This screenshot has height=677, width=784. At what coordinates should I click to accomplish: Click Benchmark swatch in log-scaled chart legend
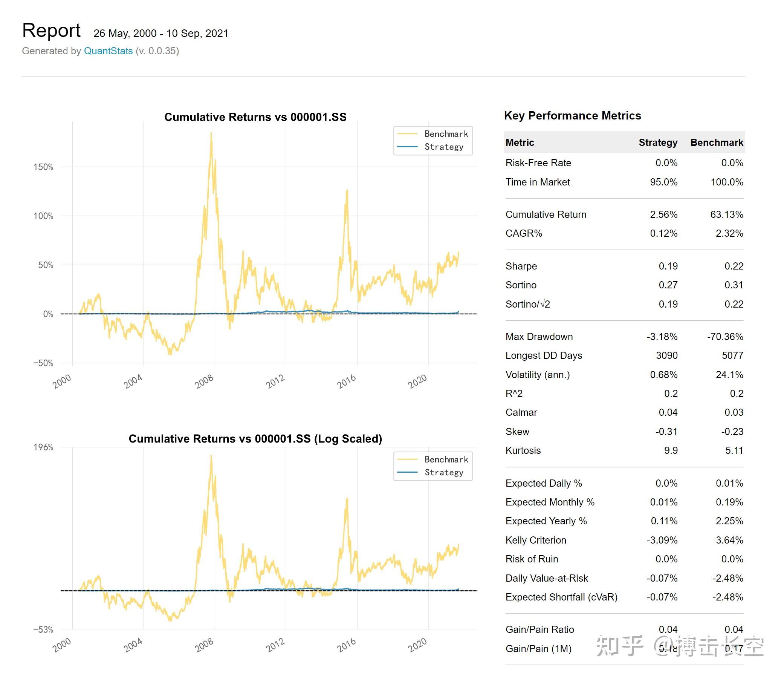click(x=407, y=459)
